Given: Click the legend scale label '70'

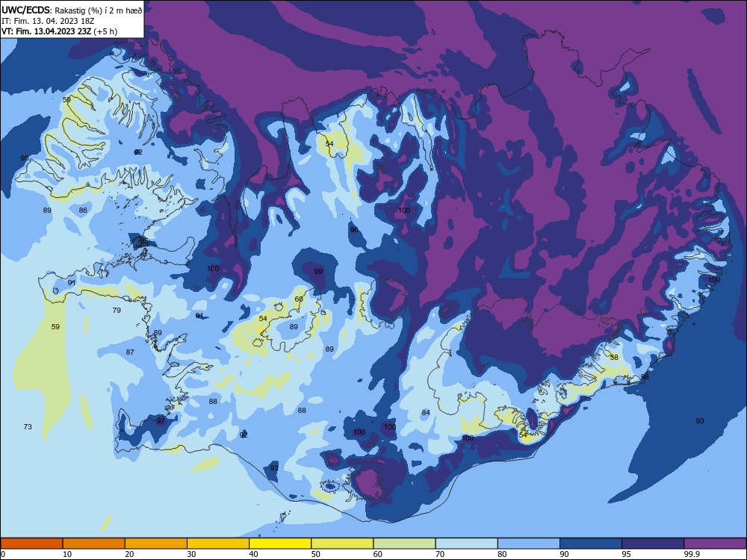Looking at the screenshot, I should [440, 554].
